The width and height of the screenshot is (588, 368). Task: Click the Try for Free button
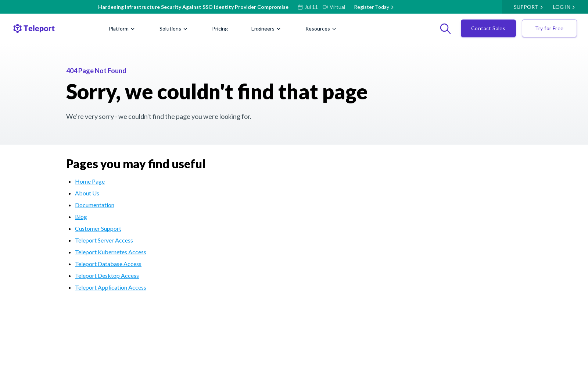pos(549,28)
